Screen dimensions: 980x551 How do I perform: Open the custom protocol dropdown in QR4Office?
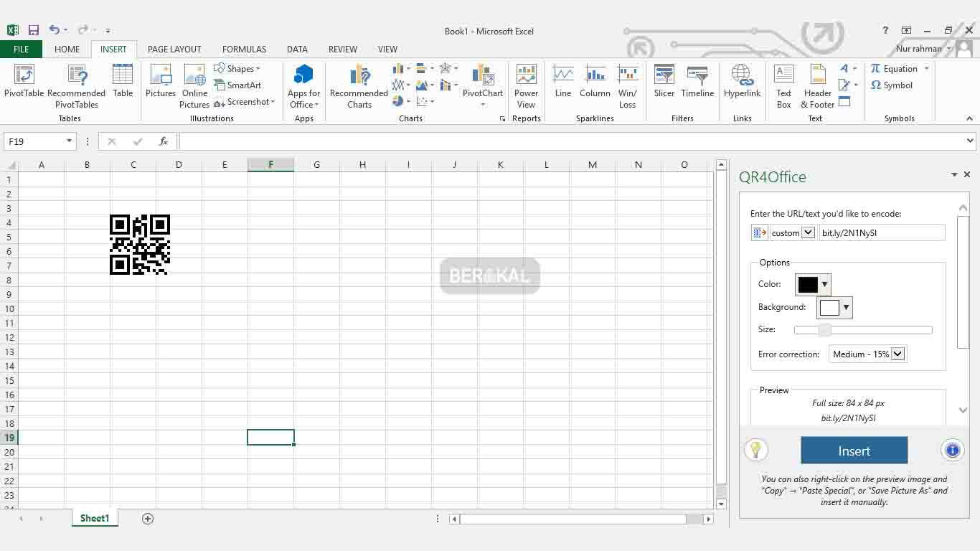pos(808,232)
